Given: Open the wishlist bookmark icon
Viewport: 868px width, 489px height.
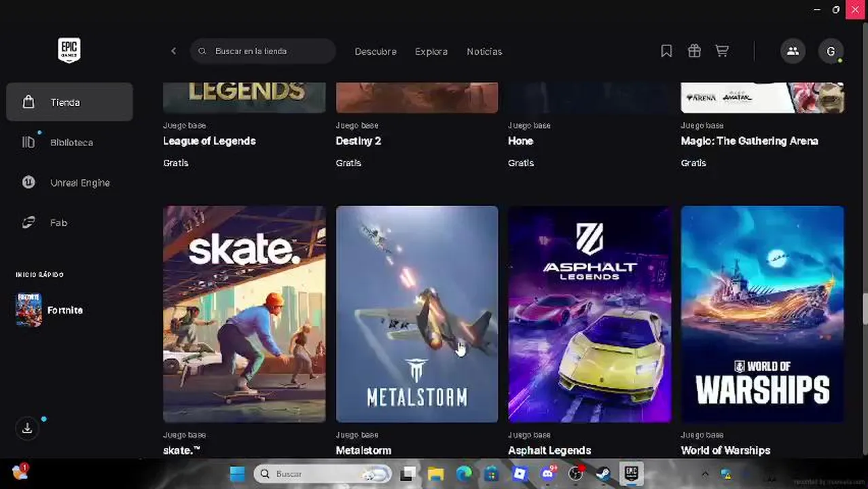Looking at the screenshot, I should click(666, 51).
